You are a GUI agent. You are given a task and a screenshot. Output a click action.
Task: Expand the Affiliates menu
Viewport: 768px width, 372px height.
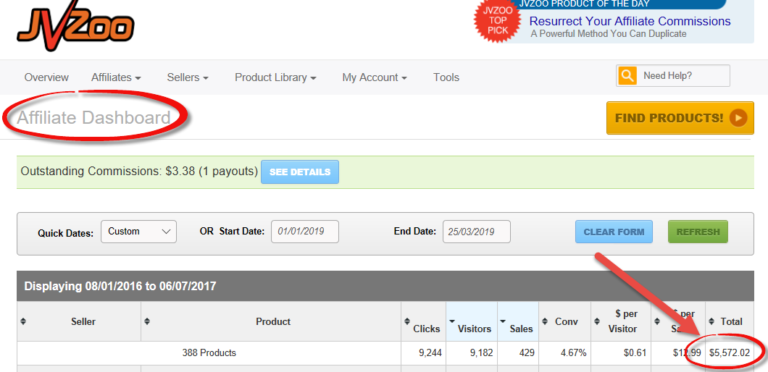[x=116, y=77]
